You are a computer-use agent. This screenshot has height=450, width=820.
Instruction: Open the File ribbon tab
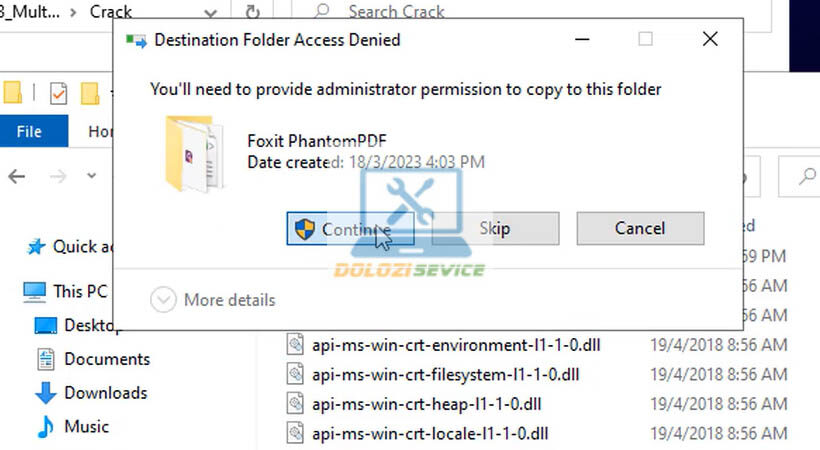(x=29, y=131)
